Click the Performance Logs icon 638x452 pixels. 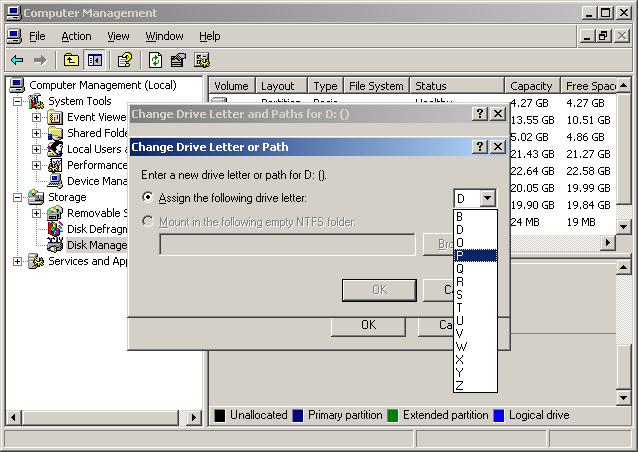point(55,165)
